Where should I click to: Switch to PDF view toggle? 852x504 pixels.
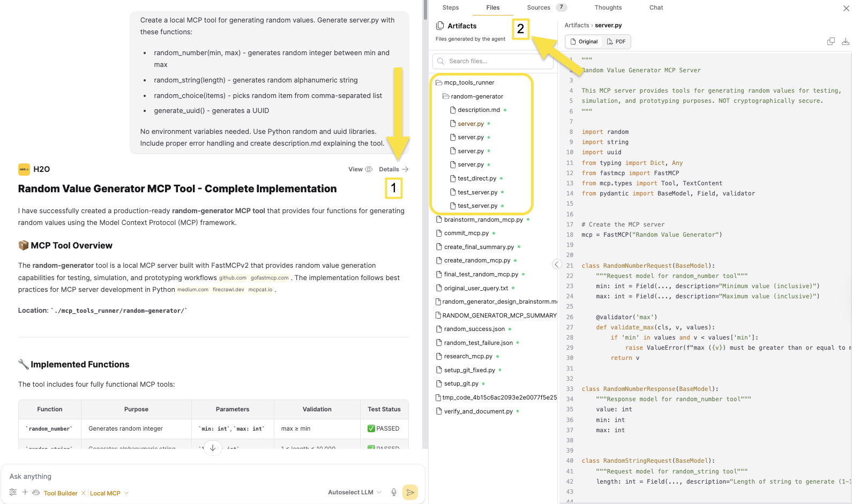click(616, 42)
